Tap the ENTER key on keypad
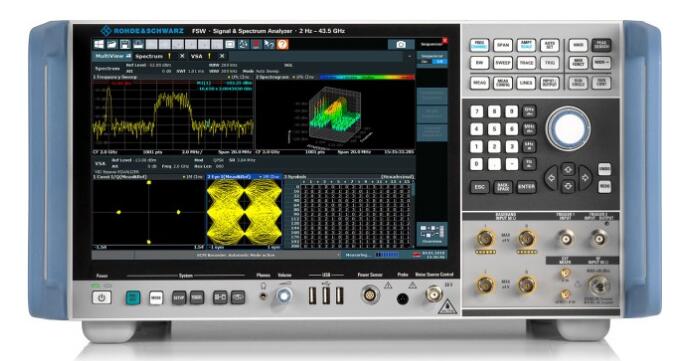This screenshot has width=675, height=361. pos(526,187)
